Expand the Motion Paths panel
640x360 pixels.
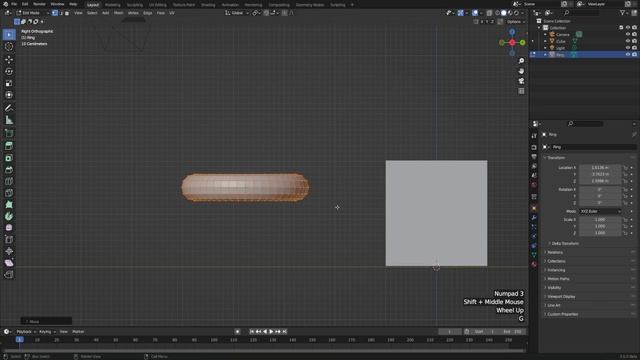558,279
